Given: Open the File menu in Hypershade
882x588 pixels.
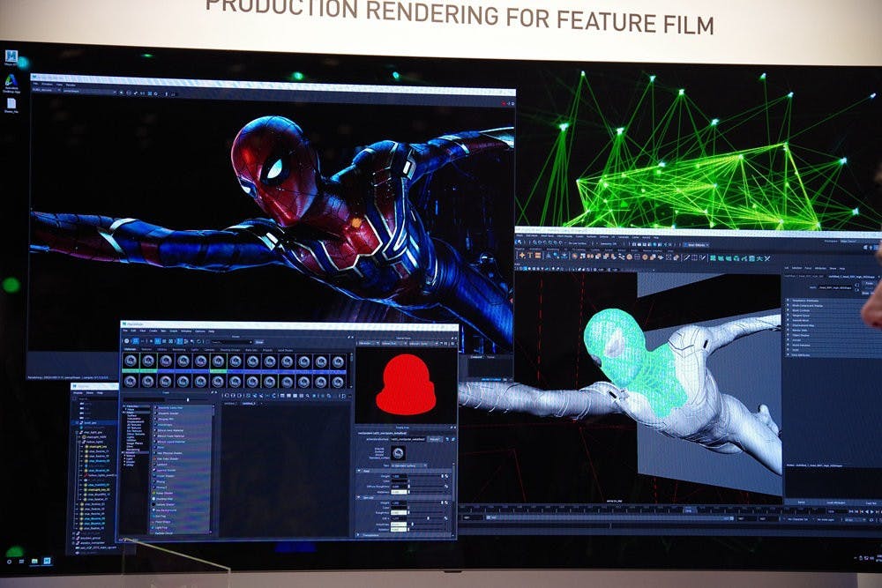Looking at the screenshot, I should (126, 331).
